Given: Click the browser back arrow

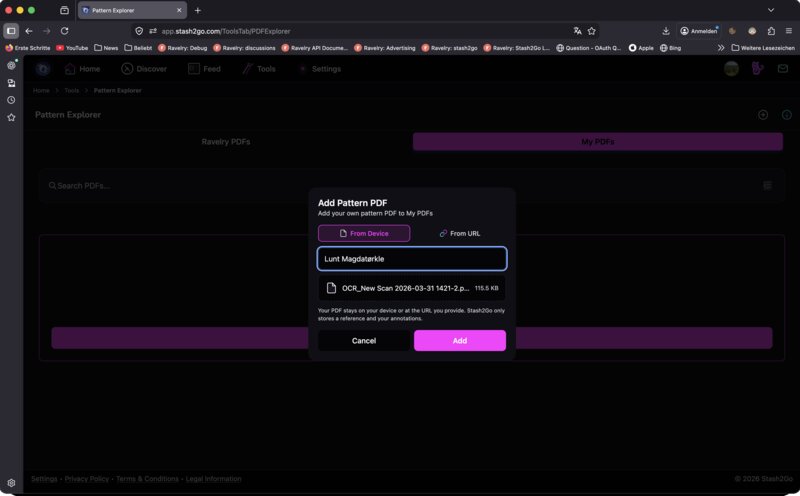Looking at the screenshot, I should pyautogui.click(x=29, y=31).
